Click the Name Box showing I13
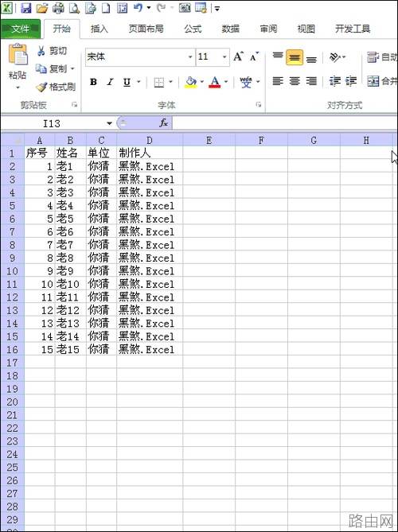The image size is (398, 532). pyautogui.click(x=53, y=123)
